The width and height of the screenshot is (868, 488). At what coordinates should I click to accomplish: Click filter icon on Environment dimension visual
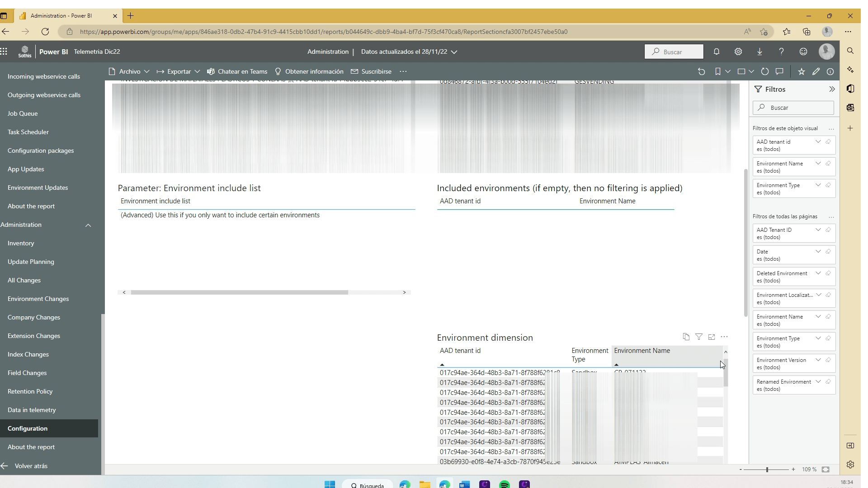[x=699, y=337]
